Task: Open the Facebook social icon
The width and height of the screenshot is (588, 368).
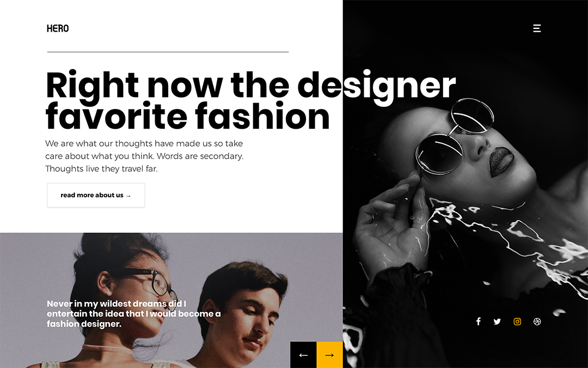Action: pyautogui.click(x=478, y=322)
